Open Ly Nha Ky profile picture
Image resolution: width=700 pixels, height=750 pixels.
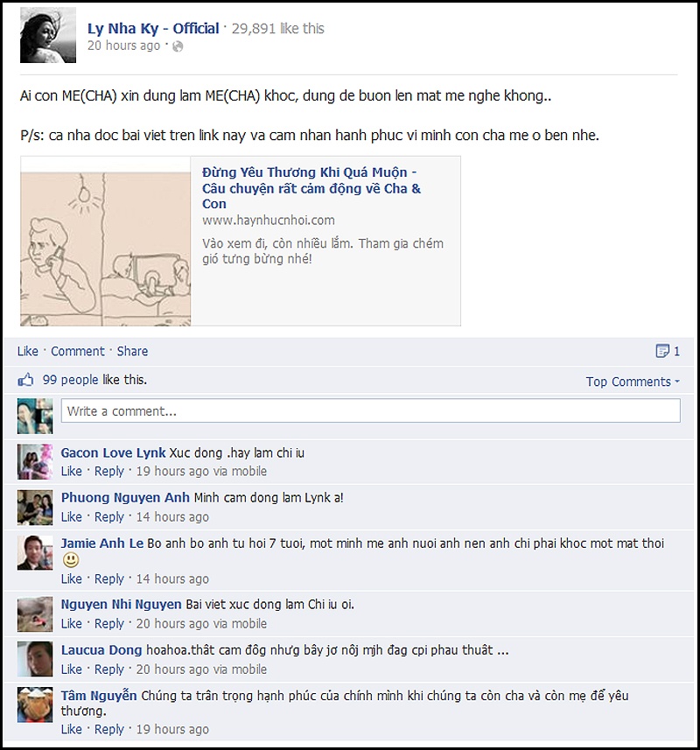click(48, 35)
